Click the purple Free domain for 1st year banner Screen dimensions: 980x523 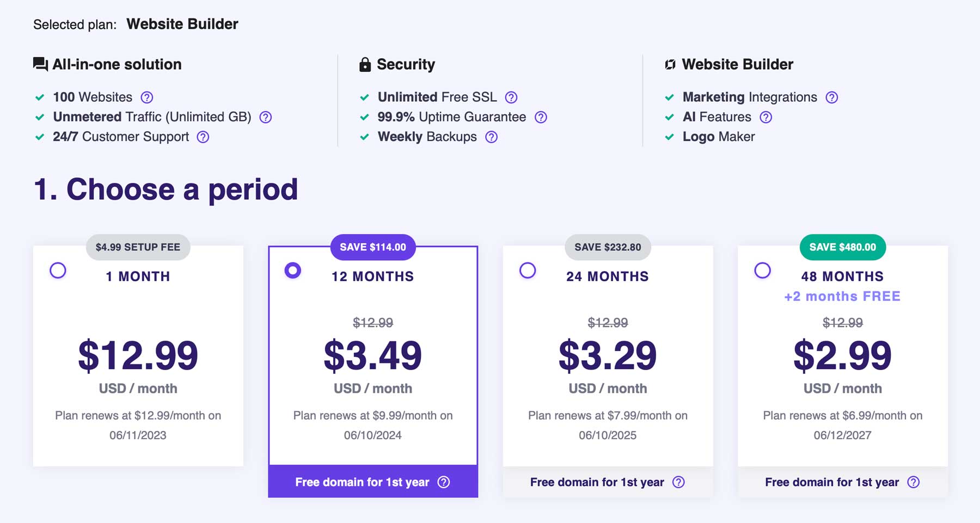(x=373, y=482)
